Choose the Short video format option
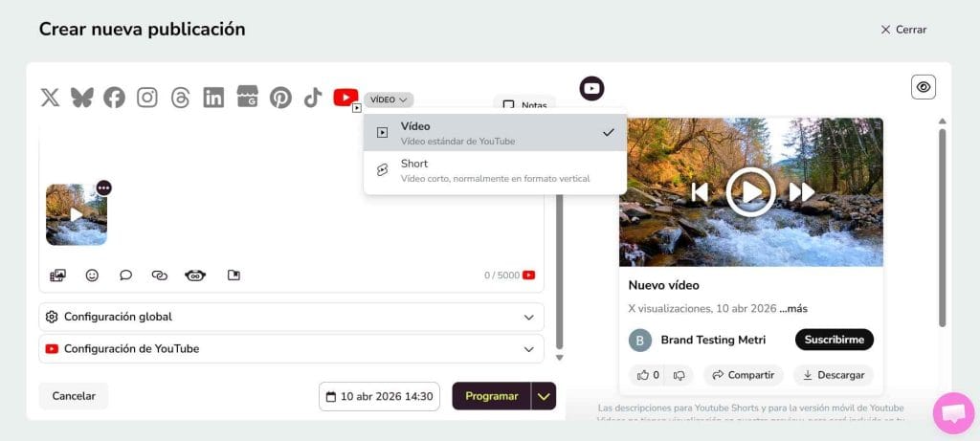980x441 pixels. (x=495, y=170)
